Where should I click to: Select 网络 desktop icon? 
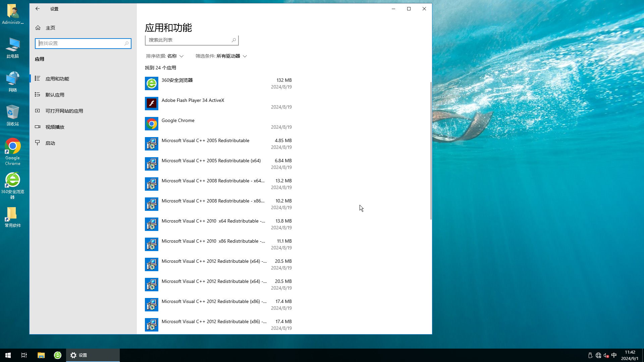(x=13, y=82)
